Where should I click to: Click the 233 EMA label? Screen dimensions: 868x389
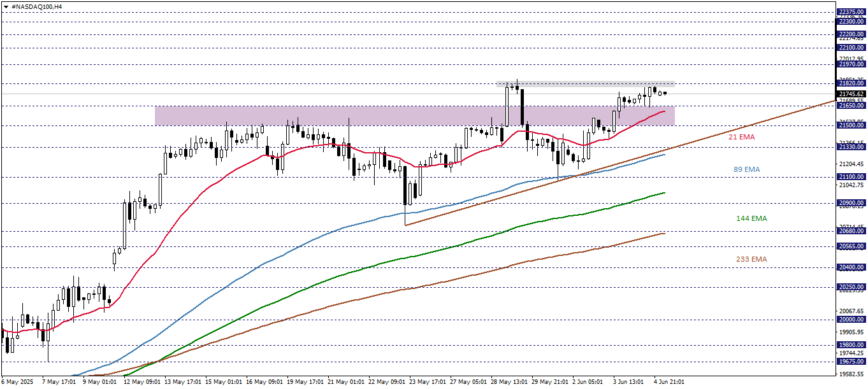(x=751, y=259)
